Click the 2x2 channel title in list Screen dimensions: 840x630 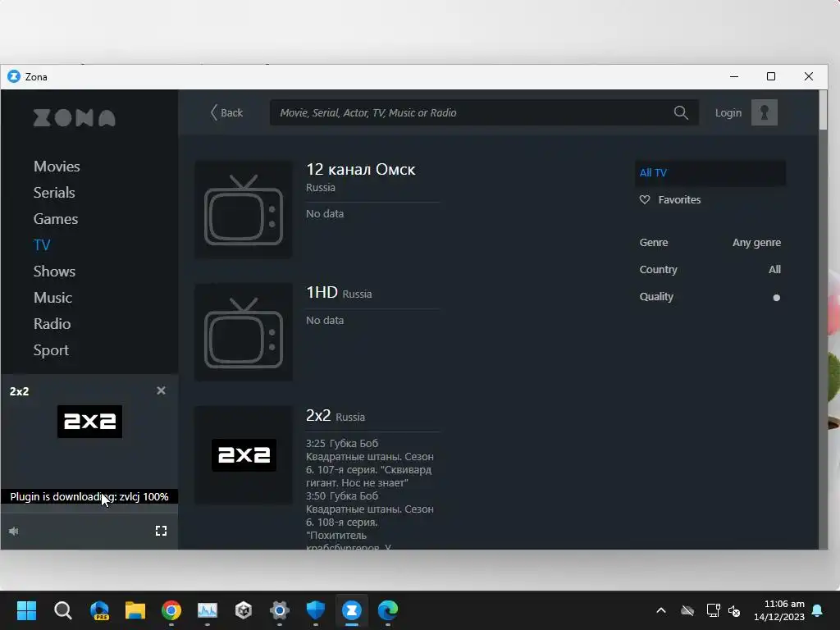318,415
